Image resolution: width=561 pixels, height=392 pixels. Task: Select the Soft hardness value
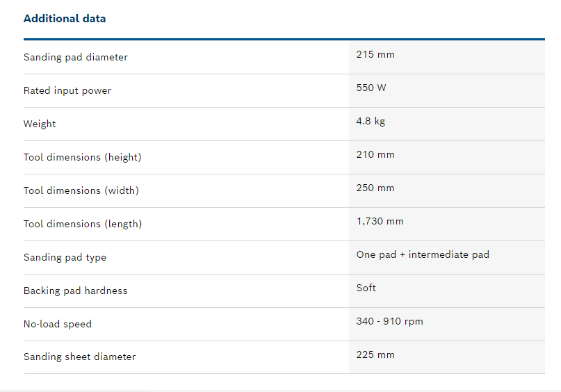click(366, 288)
